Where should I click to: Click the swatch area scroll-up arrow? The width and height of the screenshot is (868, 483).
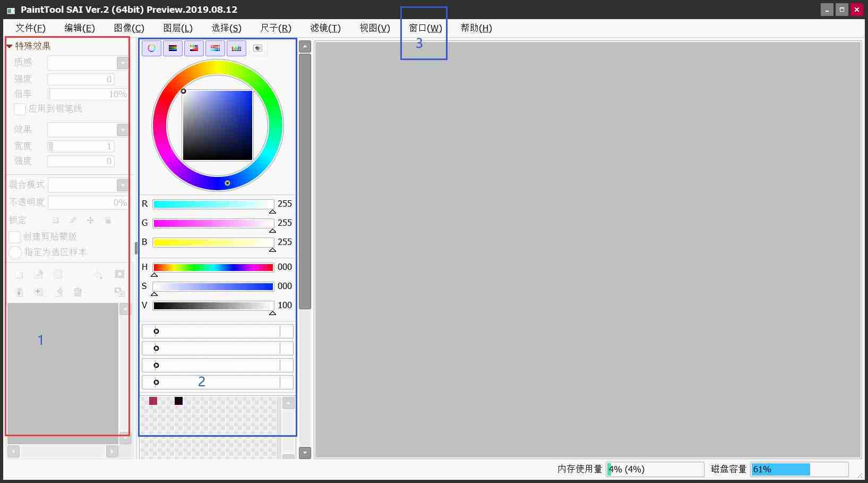coord(288,403)
